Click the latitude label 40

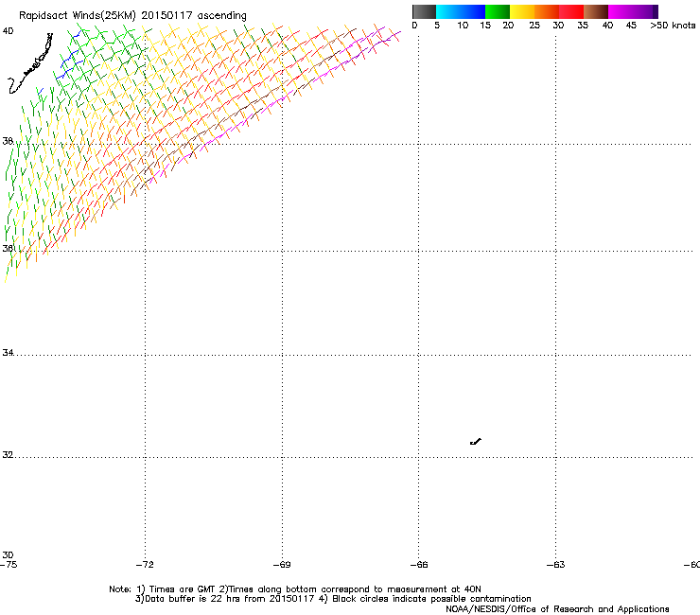pyautogui.click(x=8, y=31)
